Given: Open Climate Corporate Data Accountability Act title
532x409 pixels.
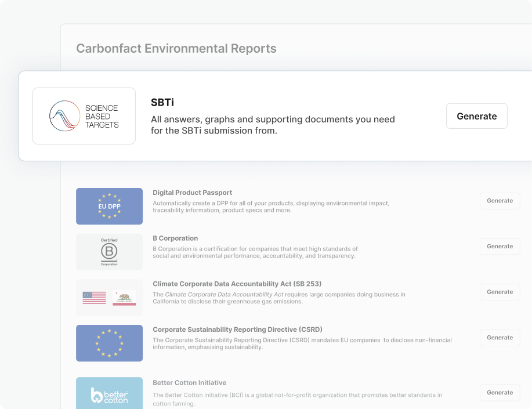Looking at the screenshot, I should 237,284.
